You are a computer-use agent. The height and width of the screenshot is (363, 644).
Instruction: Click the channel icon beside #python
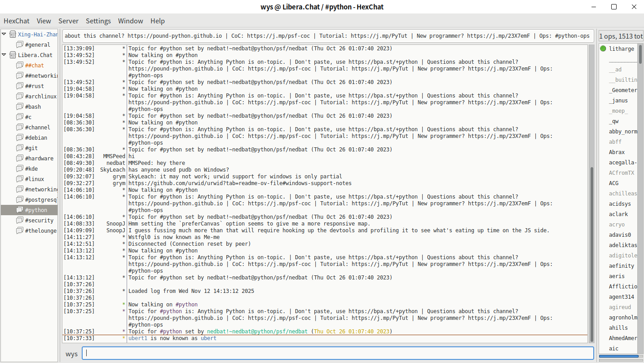(x=19, y=210)
